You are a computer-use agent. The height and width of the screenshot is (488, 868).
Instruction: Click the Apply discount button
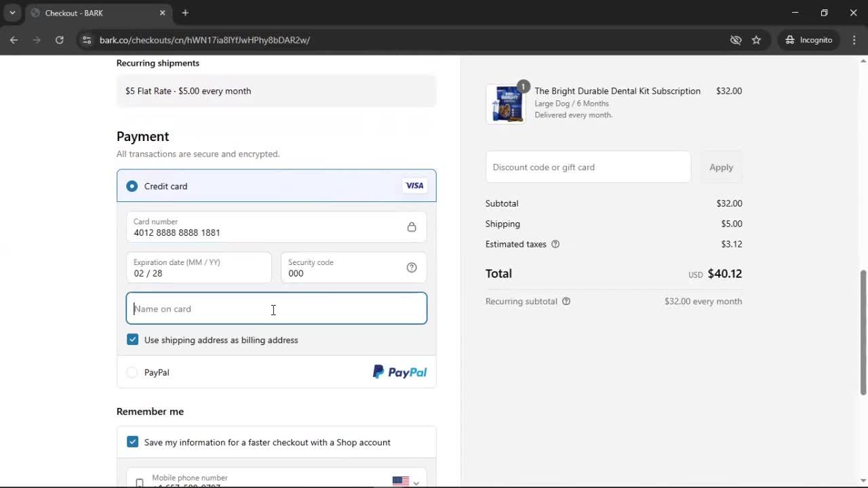721,167
